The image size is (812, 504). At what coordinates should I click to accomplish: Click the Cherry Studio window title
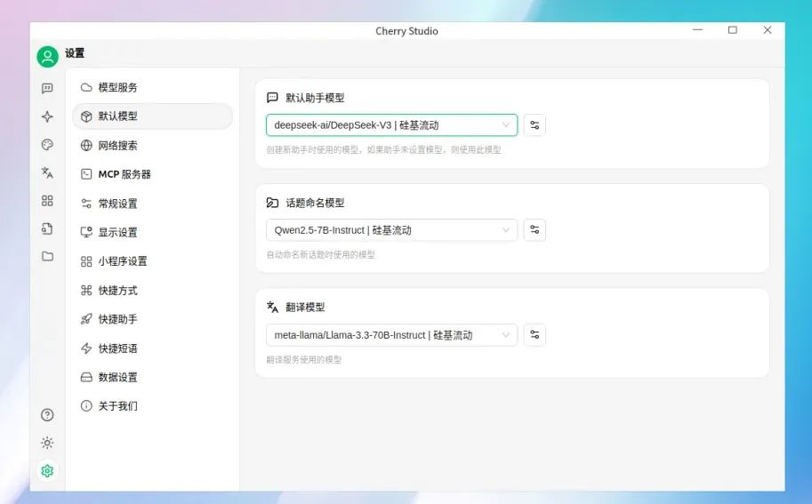pyautogui.click(x=406, y=31)
